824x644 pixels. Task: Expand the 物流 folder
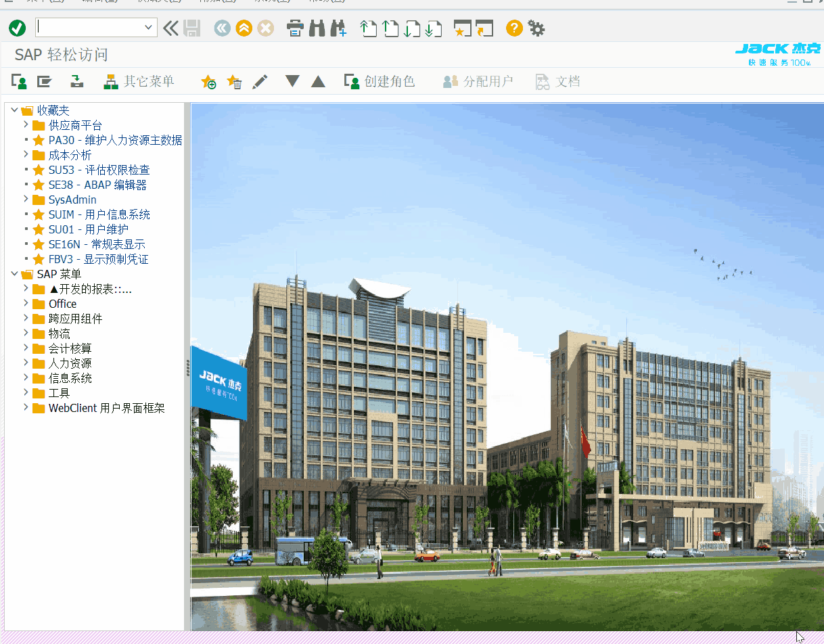(x=26, y=333)
